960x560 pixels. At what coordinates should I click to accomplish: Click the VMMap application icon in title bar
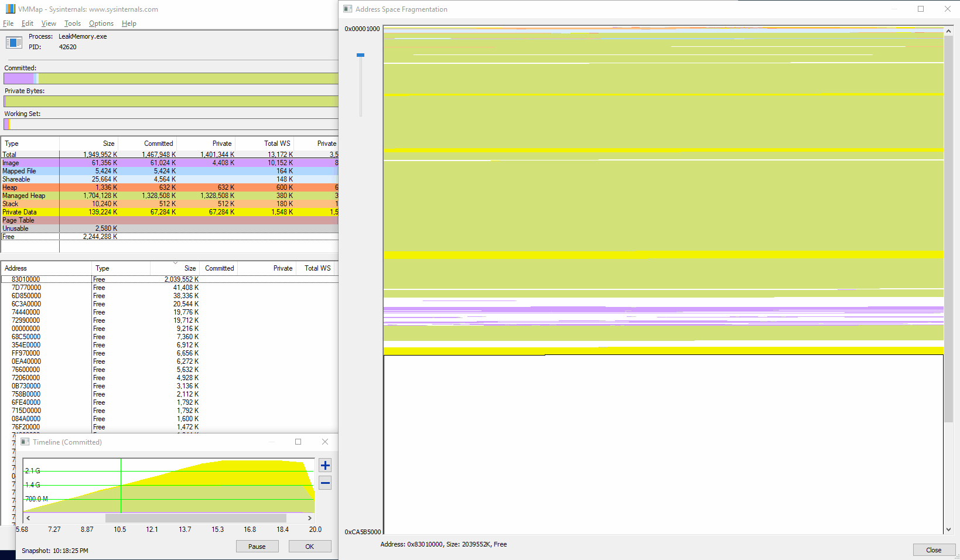click(x=10, y=9)
